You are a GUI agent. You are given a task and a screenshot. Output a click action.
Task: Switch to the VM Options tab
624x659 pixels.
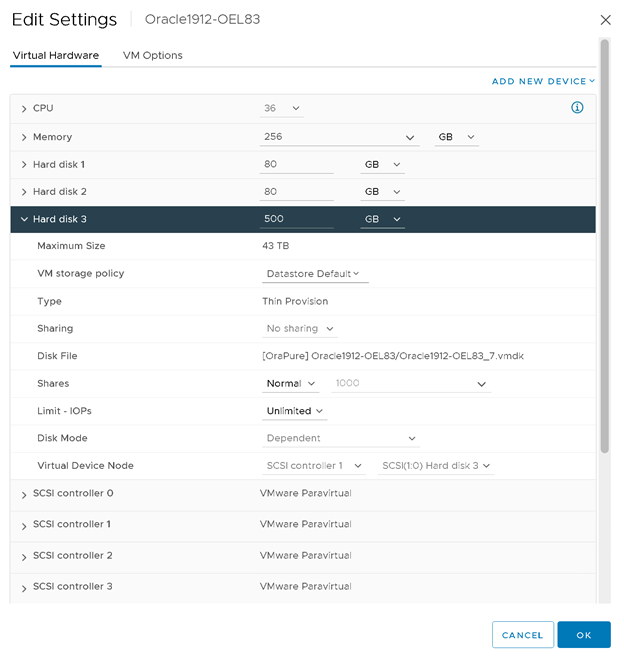[152, 56]
